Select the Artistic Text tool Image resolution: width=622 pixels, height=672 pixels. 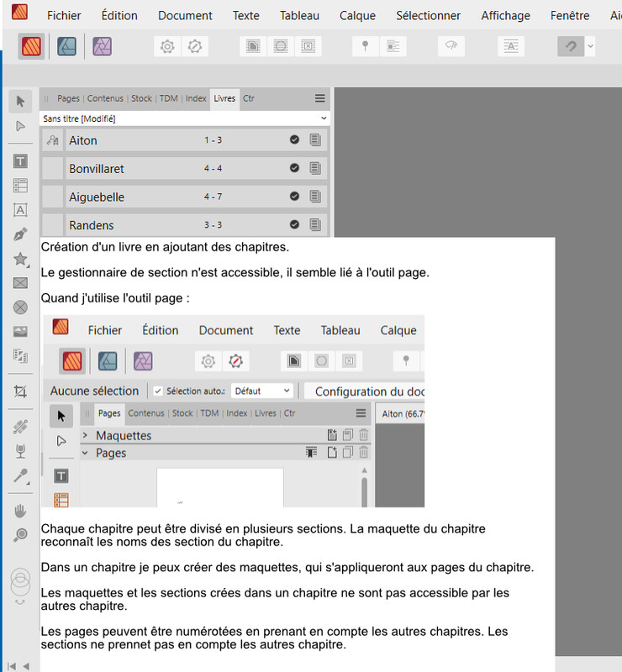pyautogui.click(x=20, y=210)
